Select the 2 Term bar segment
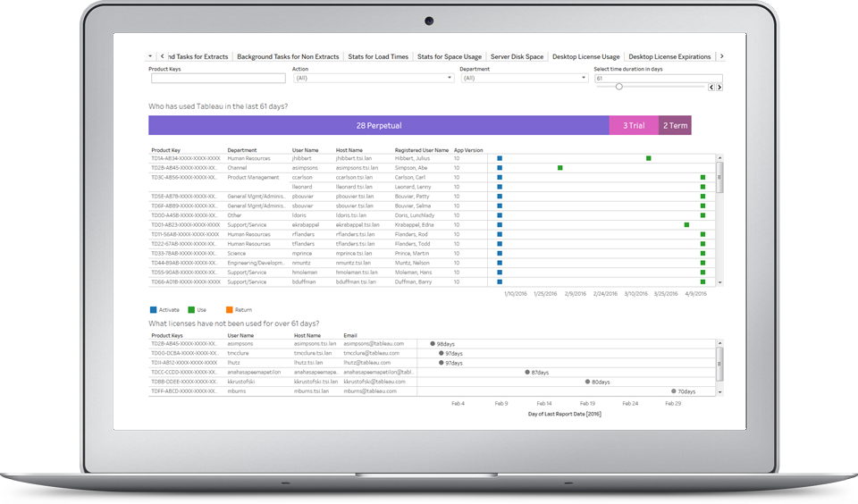Viewport: 858px width, 504px height. (x=675, y=125)
